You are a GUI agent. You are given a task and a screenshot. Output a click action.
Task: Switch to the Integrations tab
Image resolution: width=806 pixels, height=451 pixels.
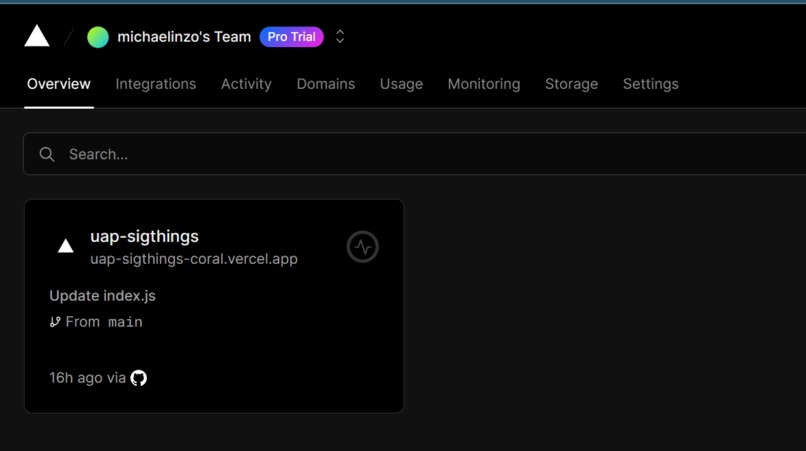pyautogui.click(x=156, y=84)
